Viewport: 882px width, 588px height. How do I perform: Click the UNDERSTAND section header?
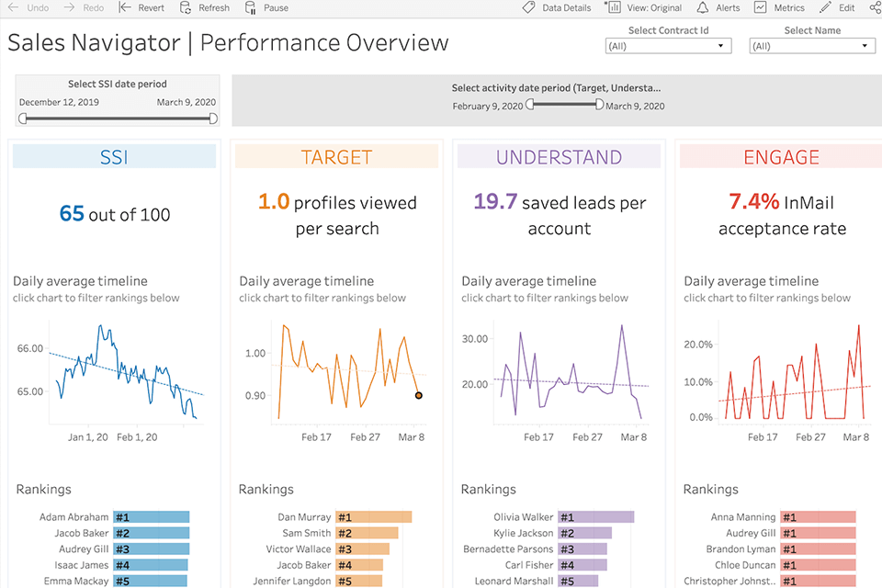[x=559, y=156]
